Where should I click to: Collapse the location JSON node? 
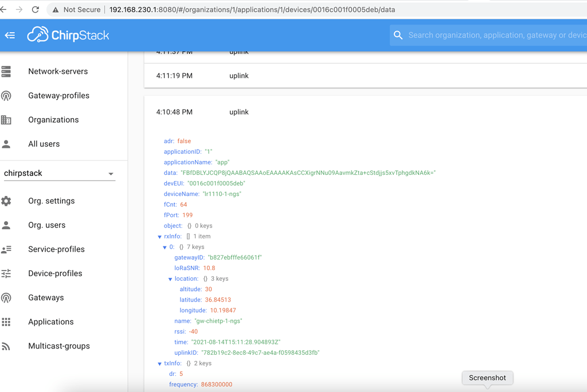[x=170, y=279]
